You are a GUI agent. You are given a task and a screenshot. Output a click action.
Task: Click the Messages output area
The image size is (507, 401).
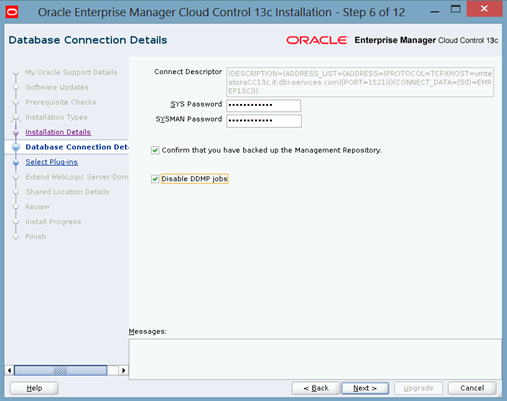coord(315,359)
